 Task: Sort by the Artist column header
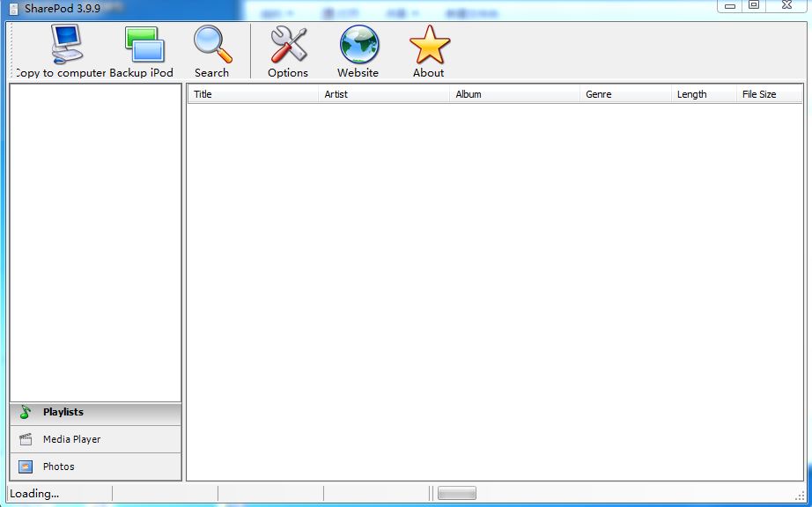click(384, 94)
